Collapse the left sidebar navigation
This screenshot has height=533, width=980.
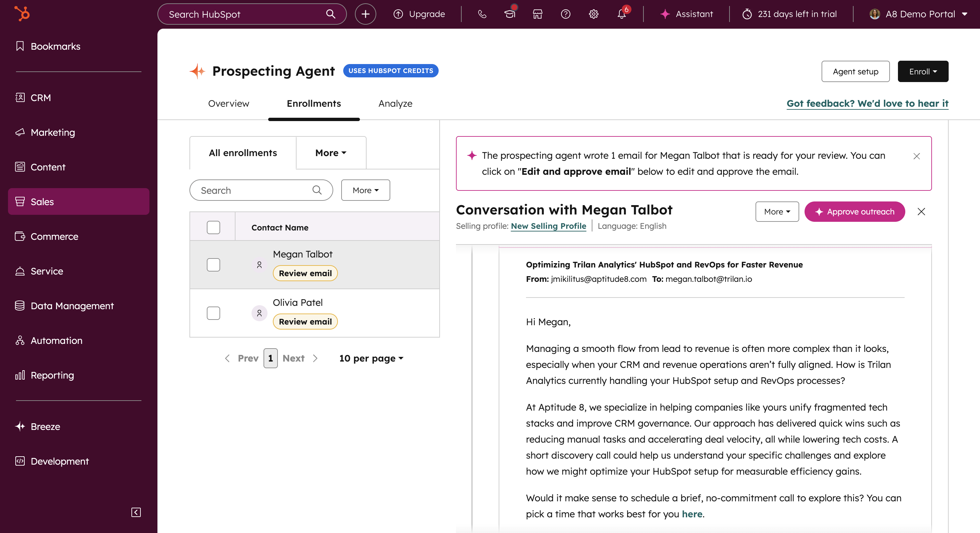pos(136,512)
